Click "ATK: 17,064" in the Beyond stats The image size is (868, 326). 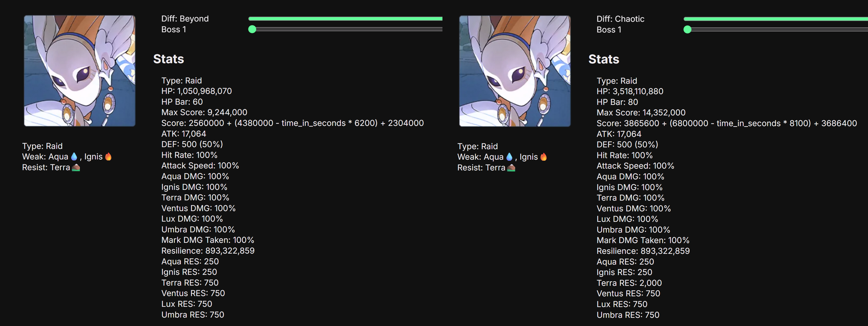click(x=184, y=134)
